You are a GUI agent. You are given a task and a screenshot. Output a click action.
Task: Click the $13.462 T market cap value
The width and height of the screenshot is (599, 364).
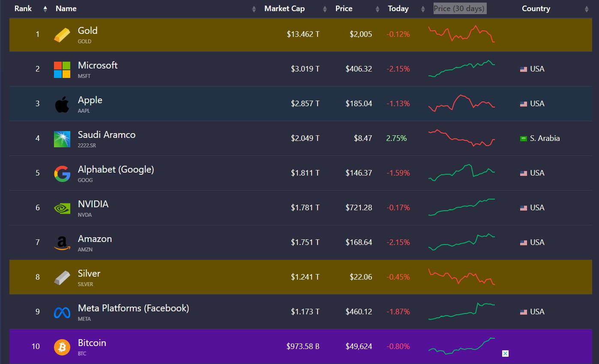click(303, 34)
